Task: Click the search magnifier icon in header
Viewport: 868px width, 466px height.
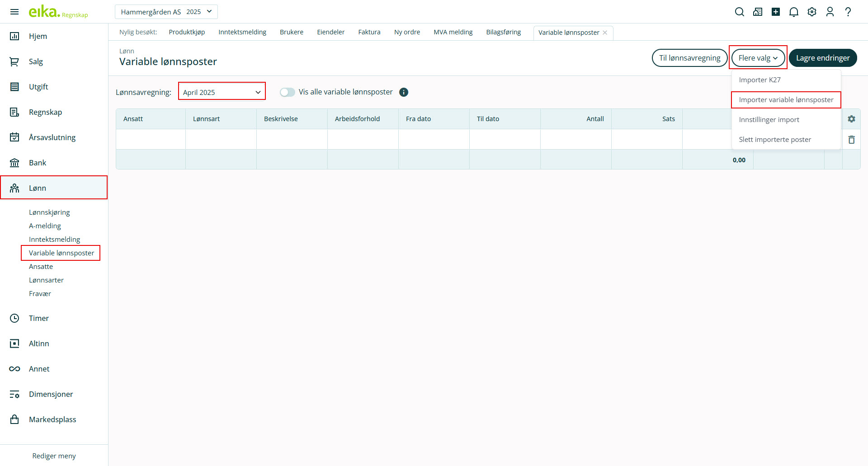Action: coord(739,12)
